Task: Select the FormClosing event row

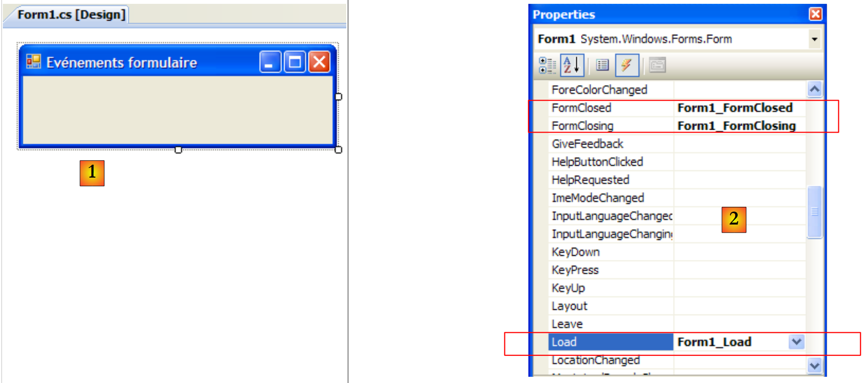Action: [582, 126]
